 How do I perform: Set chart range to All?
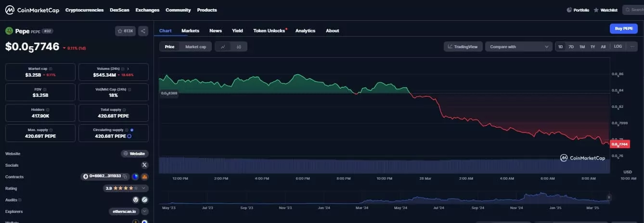point(603,47)
